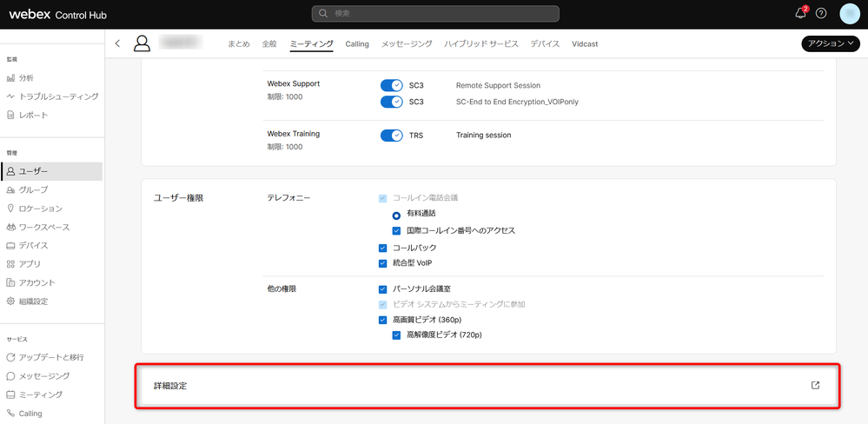The image size is (868, 424).
Task: Open アップデートと移行 in the sidebar
Action: (x=45, y=358)
